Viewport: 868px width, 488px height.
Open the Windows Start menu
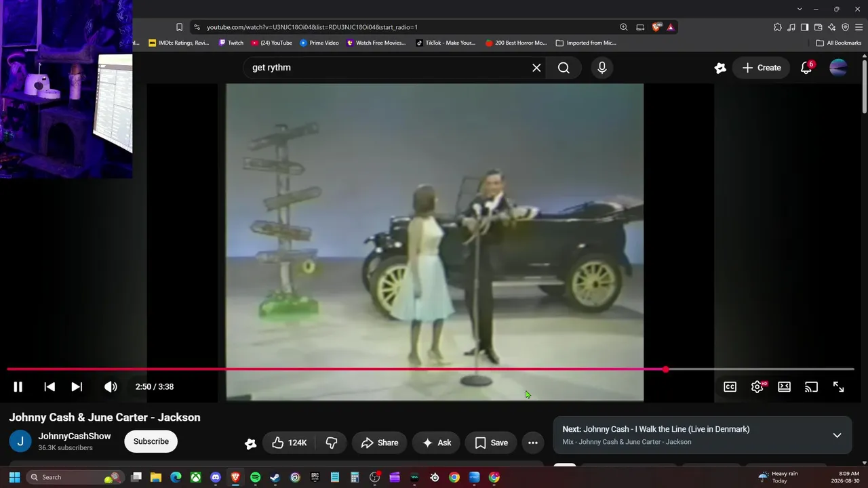pyautogui.click(x=14, y=477)
